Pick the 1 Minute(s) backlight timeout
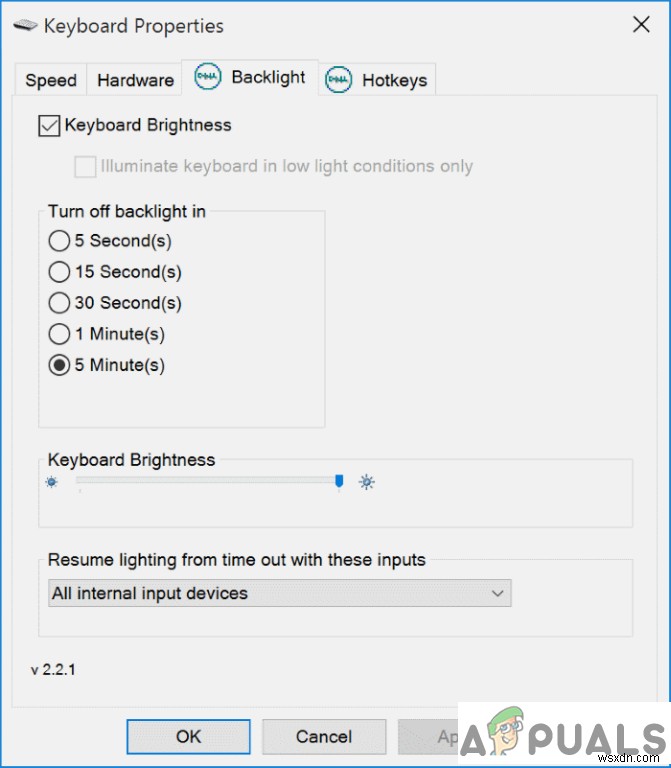The width and height of the screenshot is (671, 768). pos(59,334)
